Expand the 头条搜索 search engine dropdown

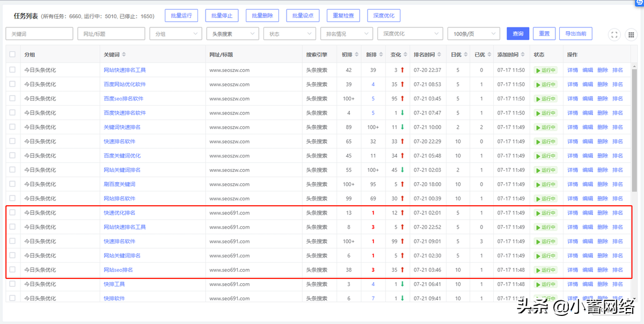(233, 34)
